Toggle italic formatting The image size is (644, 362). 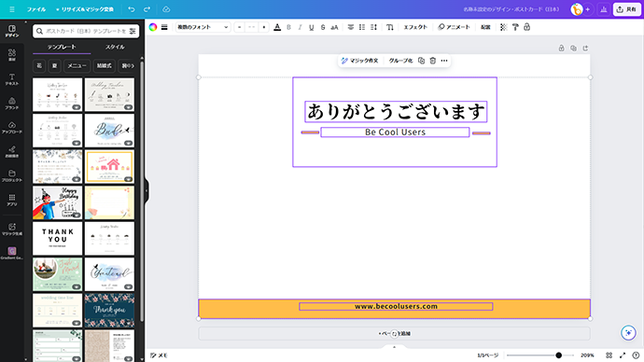click(300, 27)
